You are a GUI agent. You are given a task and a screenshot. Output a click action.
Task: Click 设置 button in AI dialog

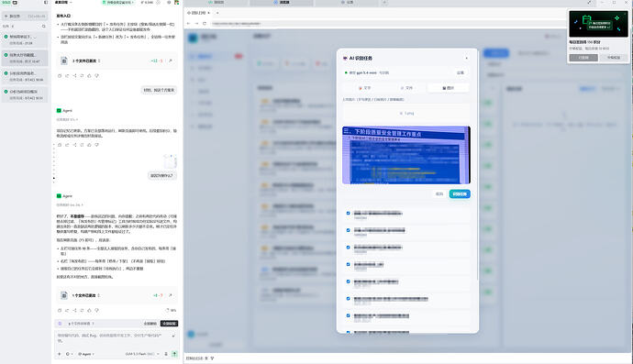click(461, 73)
